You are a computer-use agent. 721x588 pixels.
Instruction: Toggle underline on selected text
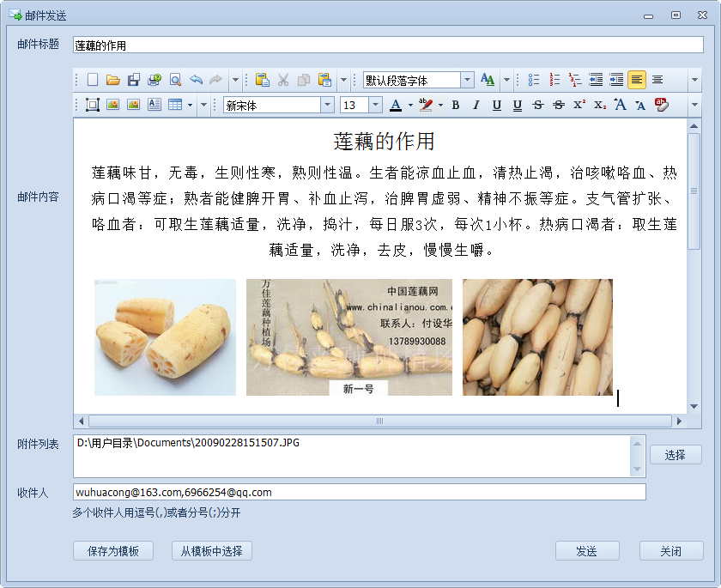(x=496, y=105)
